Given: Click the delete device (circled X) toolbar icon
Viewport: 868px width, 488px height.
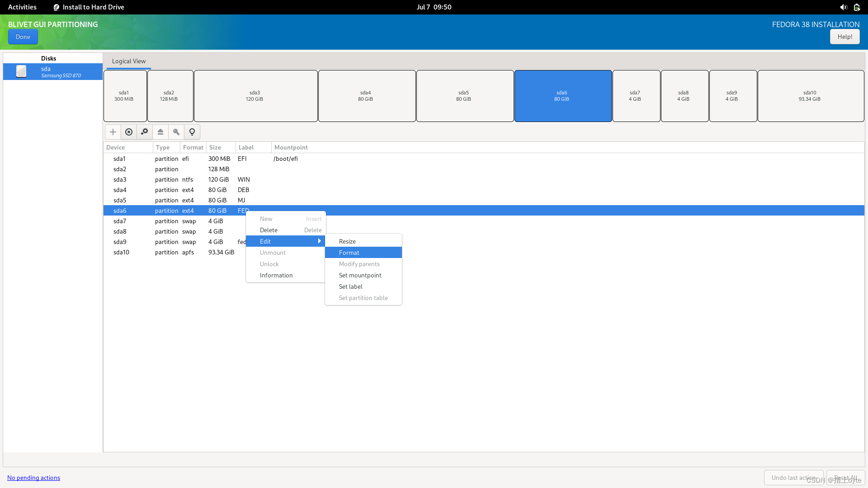Looking at the screenshot, I should tap(129, 132).
